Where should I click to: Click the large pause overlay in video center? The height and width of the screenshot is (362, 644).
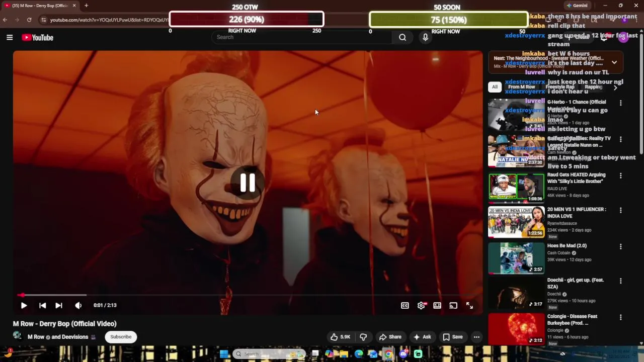(x=247, y=183)
